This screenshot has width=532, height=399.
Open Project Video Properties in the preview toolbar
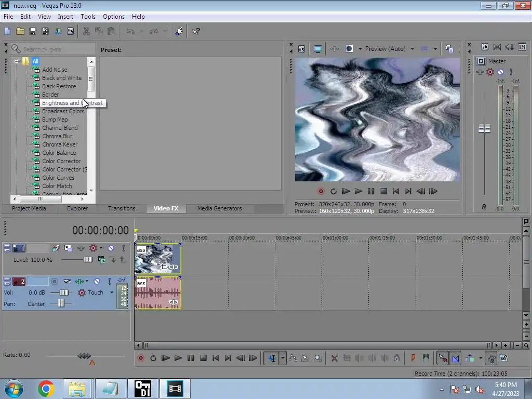[x=302, y=49]
